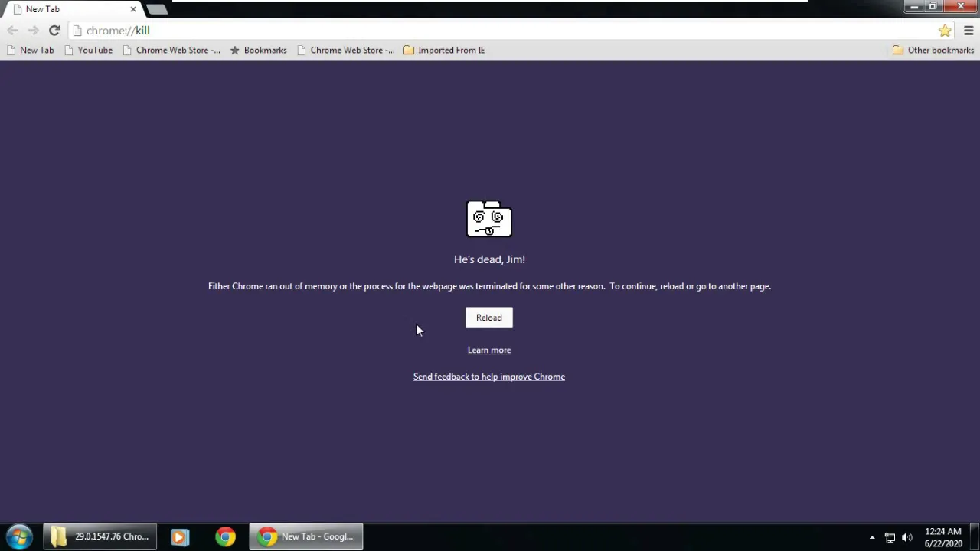Viewport: 980px width, 551px height.
Task: Open the New Tab bookmark
Action: (x=30, y=50)
